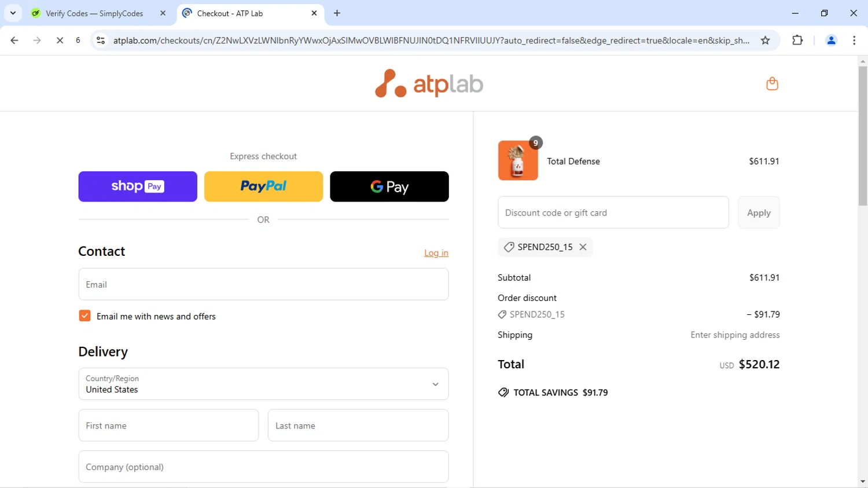The width and height of the screenshot is (868, 488).
Task: Click the Express checkout label
Action: (x=263, y=156)
